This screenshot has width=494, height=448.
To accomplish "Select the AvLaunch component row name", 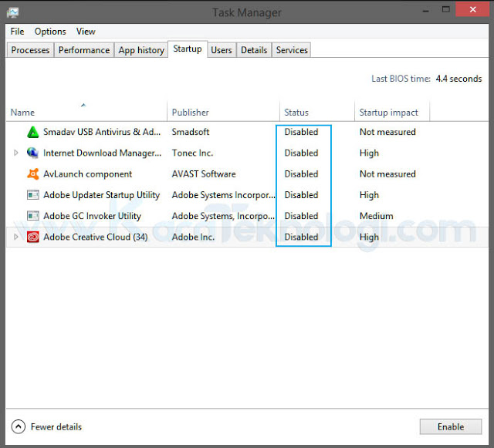I will tap(87, 174).
